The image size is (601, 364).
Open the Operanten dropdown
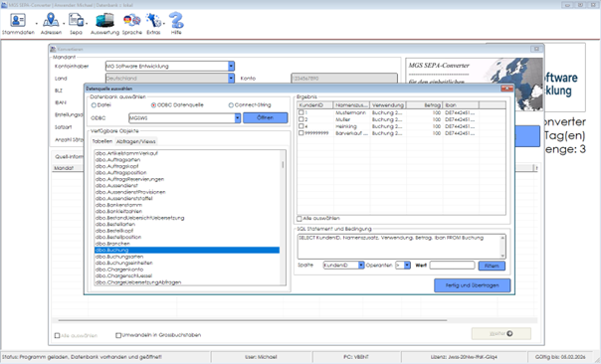(407, 266)
